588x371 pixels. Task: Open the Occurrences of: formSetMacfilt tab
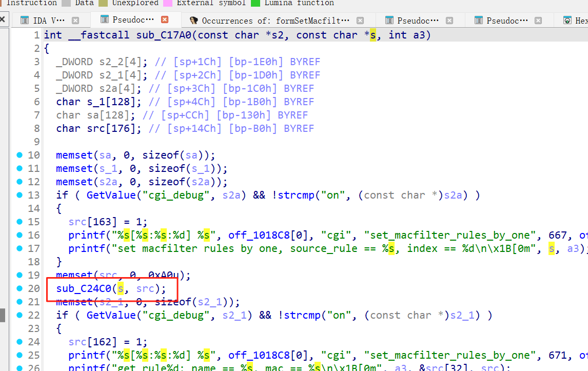pos(276,20)
